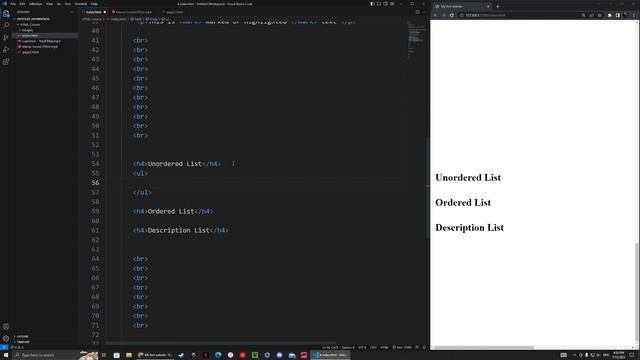Open Help menu in VS Code
The width and height of the screenshot is (640, 360).
pyautogui.click(x=94, y=4)
